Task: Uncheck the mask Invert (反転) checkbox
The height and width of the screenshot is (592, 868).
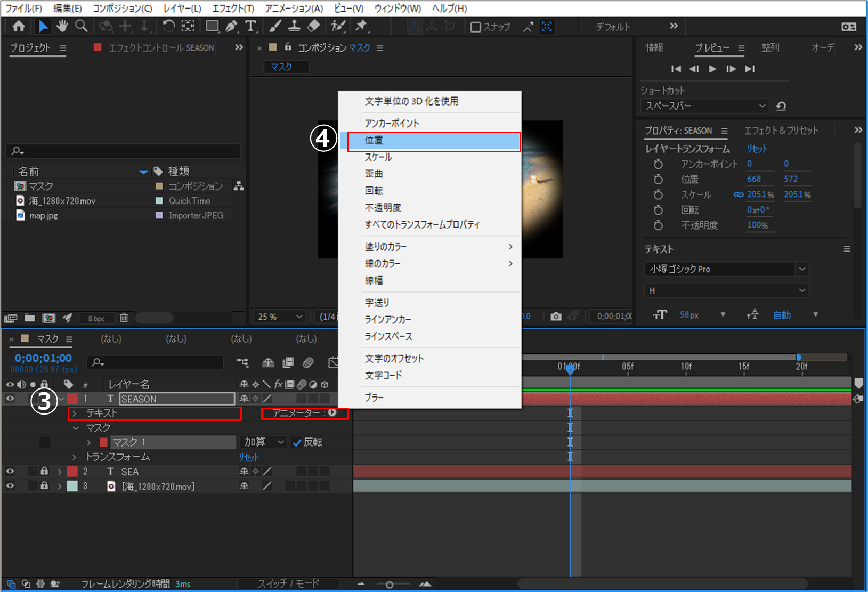Action: [x=297, y=443]
